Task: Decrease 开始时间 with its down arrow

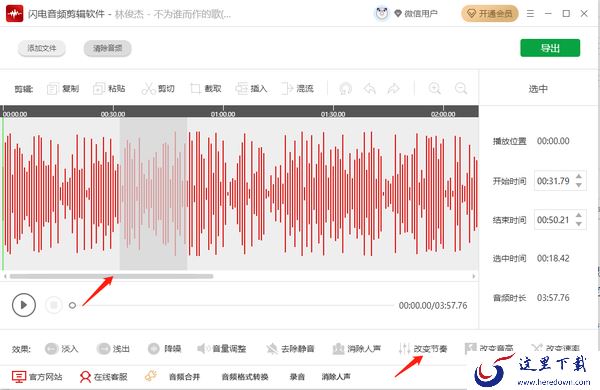Action: click(579, 185)
